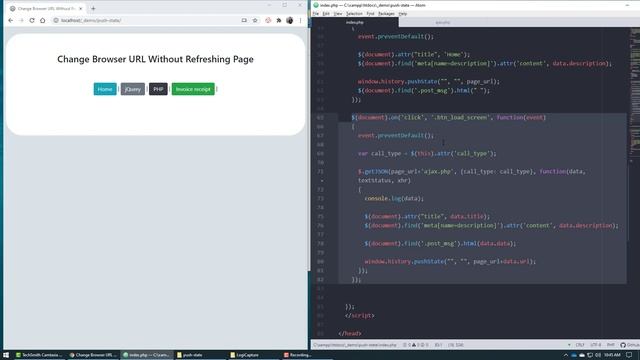Open the Windows notification center icon
Viewport: 640px width, 360px height.
(630, 355)
